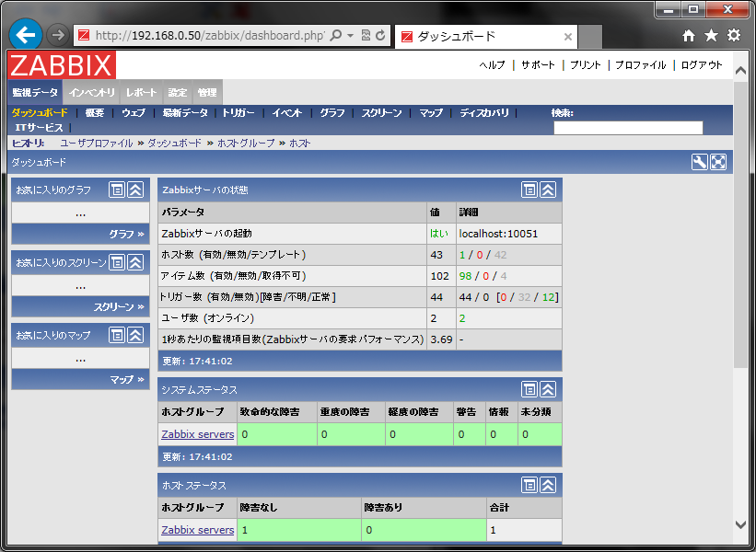The width and height of the screenshot is (756, 552).
Task: Open the サポート link
Action: (x=538, y=65)
